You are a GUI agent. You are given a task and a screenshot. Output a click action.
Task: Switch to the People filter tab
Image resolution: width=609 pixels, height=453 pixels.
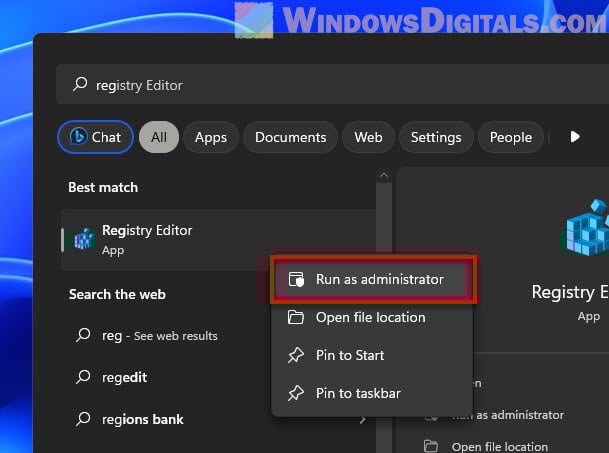pyautogui.click(x=511, y=137)
